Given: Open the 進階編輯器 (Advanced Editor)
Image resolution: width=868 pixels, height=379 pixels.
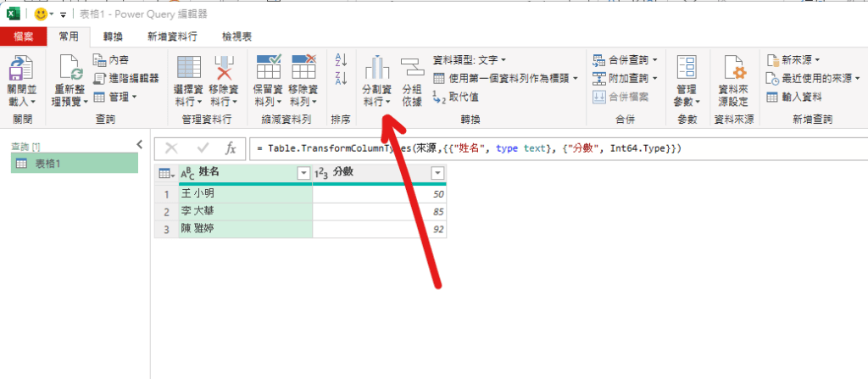Looking at the screenshot, I should [x=125, y=78].
